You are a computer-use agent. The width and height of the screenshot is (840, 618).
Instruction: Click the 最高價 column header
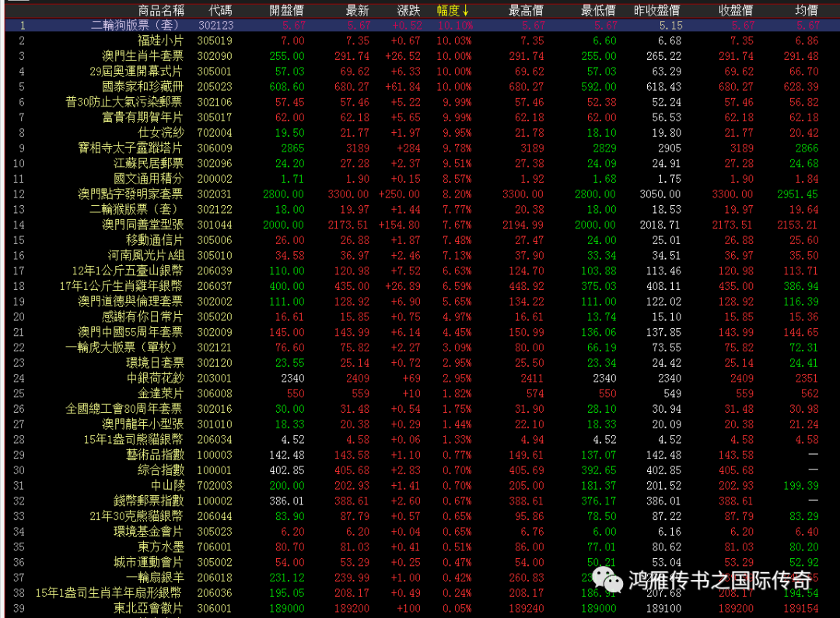pos(526,10)
